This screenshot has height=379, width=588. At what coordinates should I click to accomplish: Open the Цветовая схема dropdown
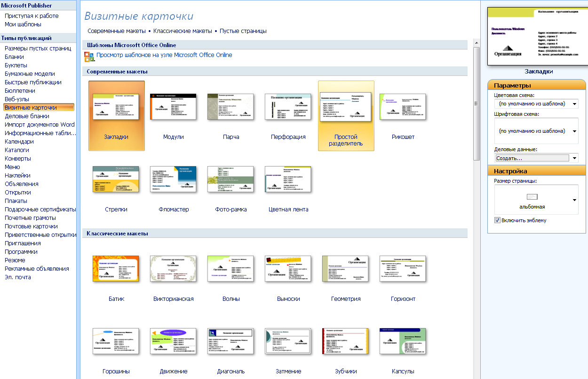(x=536, y=104)
